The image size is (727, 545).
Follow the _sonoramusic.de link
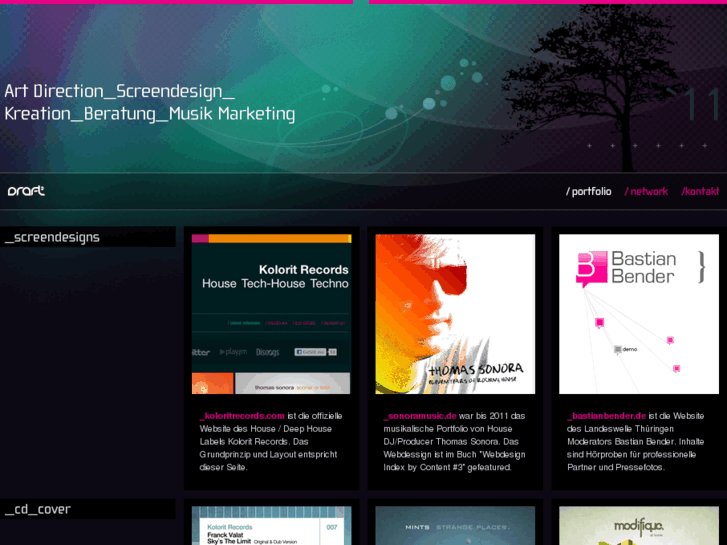[x=420, y=416]
